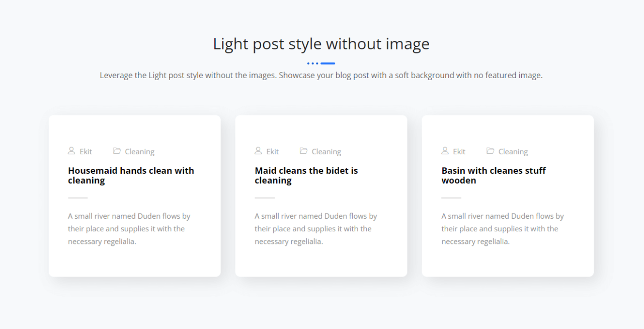Open the "Housemaid hands clean with cleaning" post title
This screenshot has height=329, width=644.
click(x=131, y=175)
